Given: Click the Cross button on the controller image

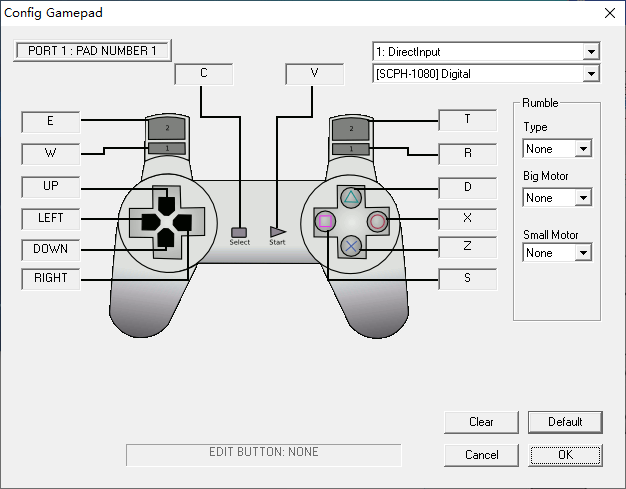Looking at the screenshot, I should pyautogui.click(x=351, y=246).
